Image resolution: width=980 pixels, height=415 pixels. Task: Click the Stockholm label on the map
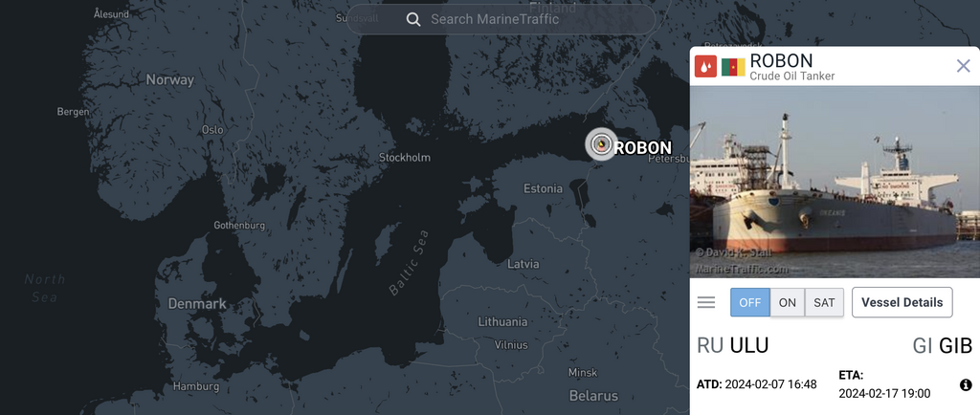coord(405,157)
